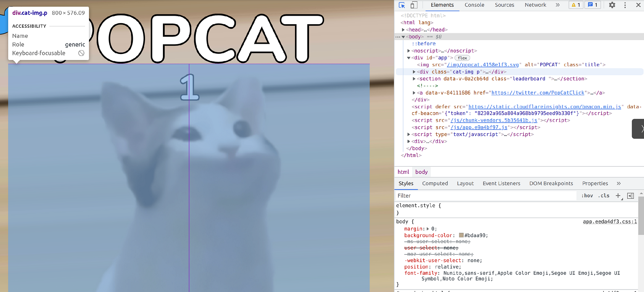Show more DevTools panel tabs

557,5
